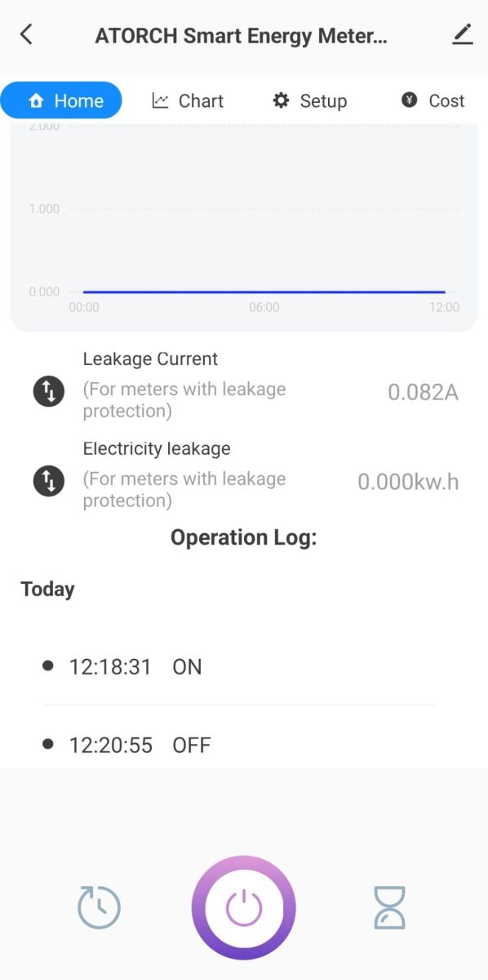Image resolution: width=488 pixels, height=980 pixels.
Task: Select the 12:18:31 ON log entry
Action: point(239,667)
